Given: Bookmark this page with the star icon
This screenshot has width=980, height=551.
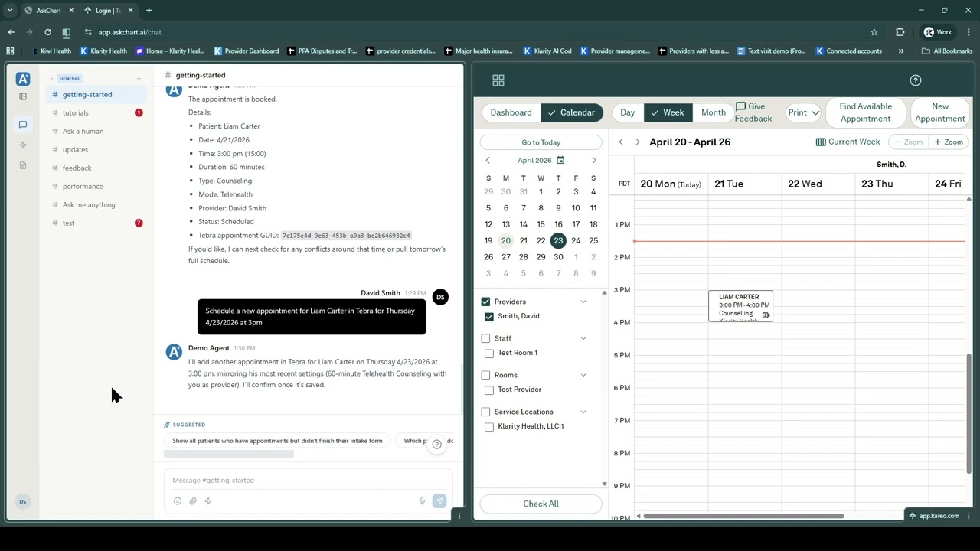Looking at the screenshot, I should tap(874, 32).
